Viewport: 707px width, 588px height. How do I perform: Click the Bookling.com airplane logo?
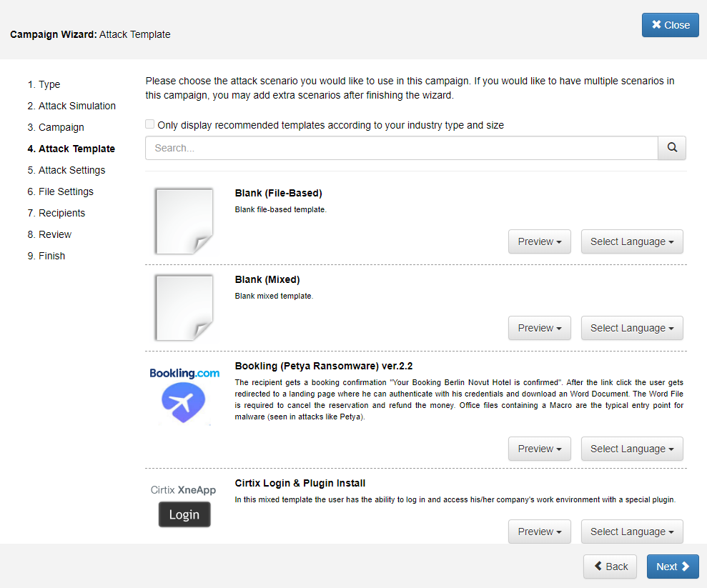click(x=184, y=396)
